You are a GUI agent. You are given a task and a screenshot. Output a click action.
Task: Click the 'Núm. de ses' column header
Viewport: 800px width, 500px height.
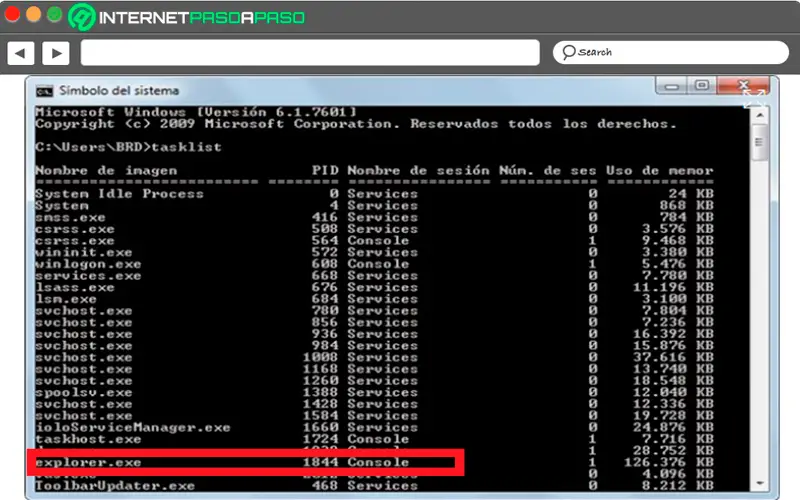coord(547,170)
